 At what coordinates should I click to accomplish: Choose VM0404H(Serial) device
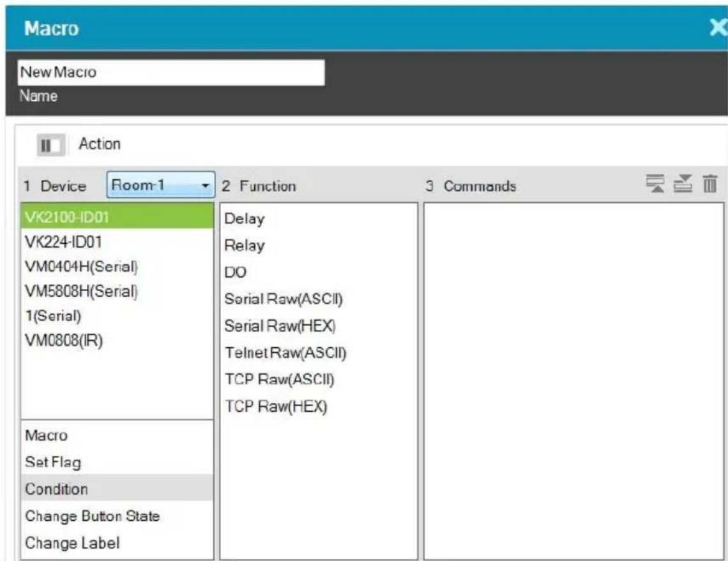point(117,266)
